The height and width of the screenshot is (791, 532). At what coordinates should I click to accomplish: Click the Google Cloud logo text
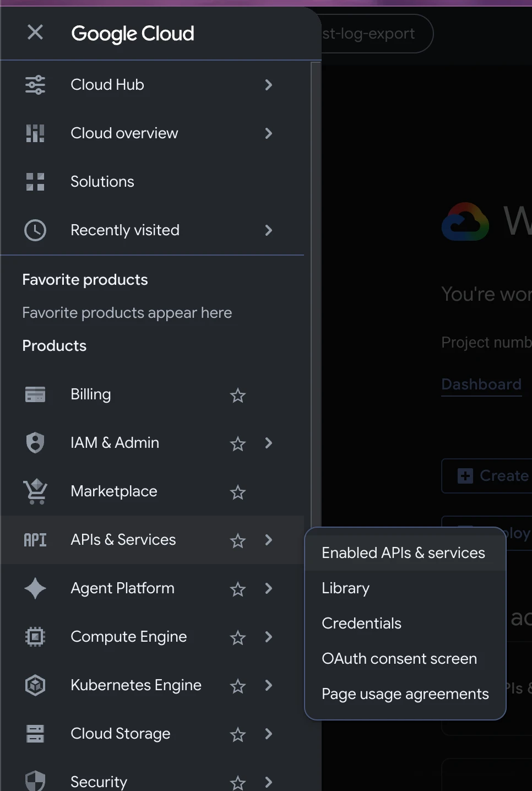point(133,34)
